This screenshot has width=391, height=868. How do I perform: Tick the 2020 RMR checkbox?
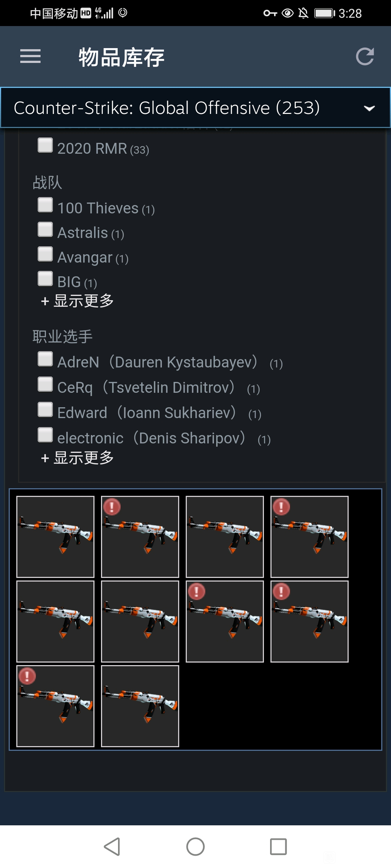point(45,145)
